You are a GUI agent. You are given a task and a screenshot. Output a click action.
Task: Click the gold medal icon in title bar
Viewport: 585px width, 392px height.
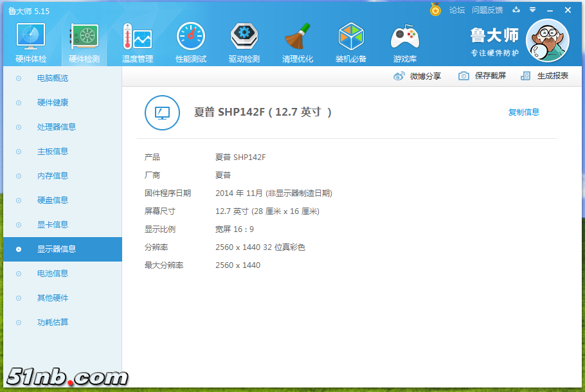[436, 10]
